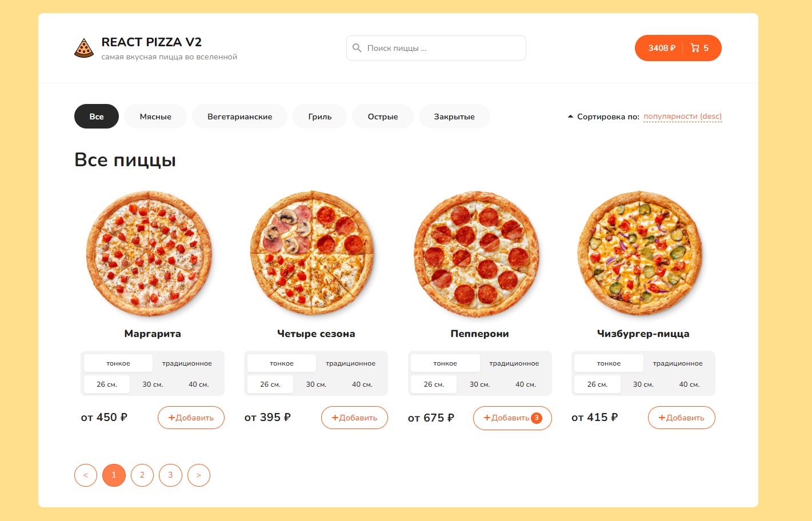
Task: Click the plus icon on Маргарита's add button
Action: (x=171, y=418)
